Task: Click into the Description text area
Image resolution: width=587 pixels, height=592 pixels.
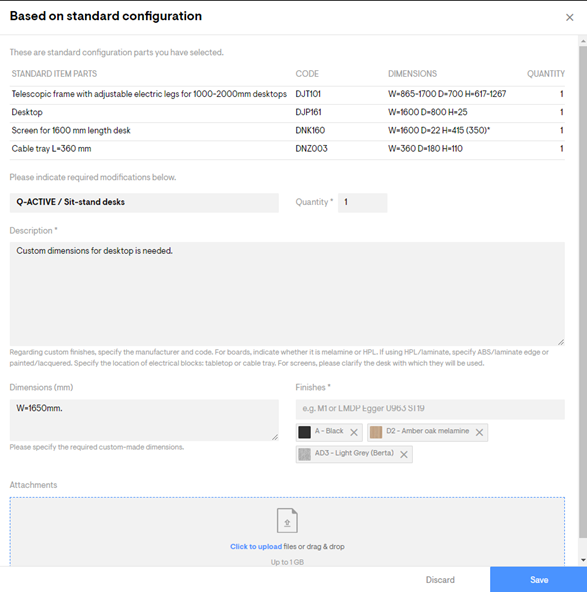Action: [287, 294]
